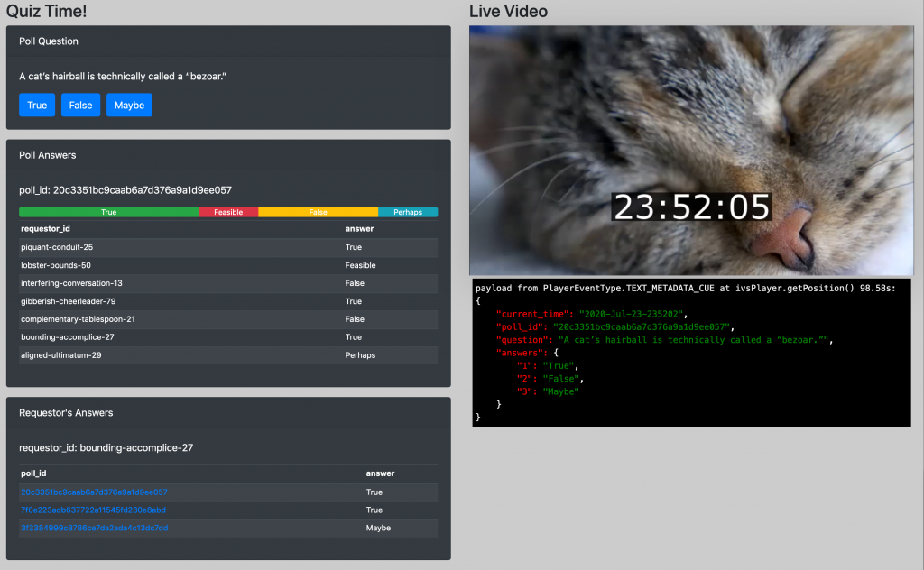Click the True answer button
The image size is (924, 570).
click(36, 105)
